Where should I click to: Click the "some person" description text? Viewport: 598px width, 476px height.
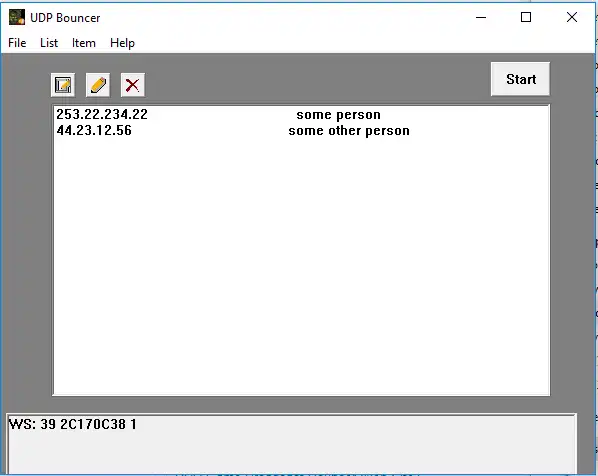point(338,114)
